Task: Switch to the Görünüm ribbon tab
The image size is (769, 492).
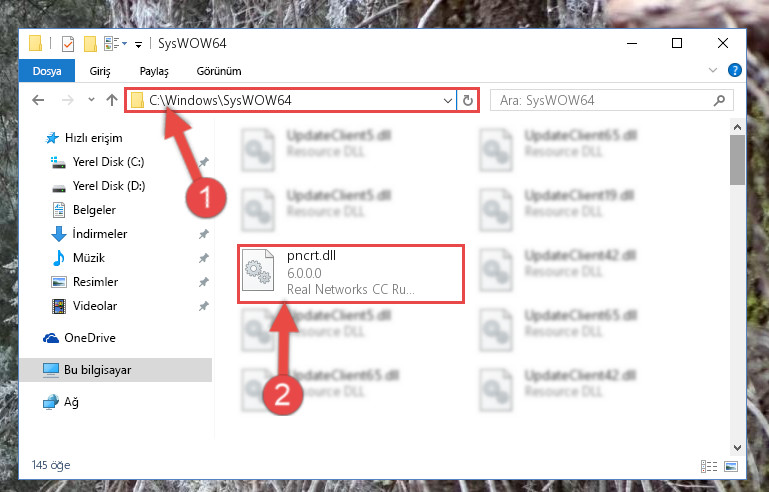Action: click(219, 71)
